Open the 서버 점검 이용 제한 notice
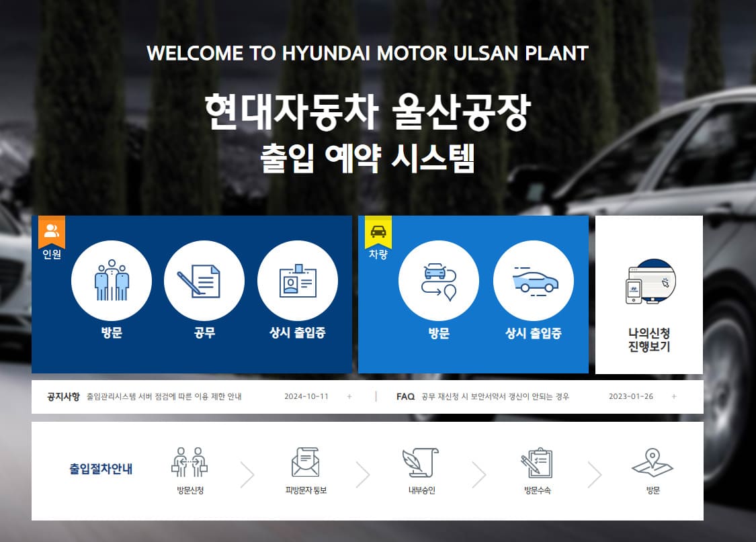 (166, 396)
